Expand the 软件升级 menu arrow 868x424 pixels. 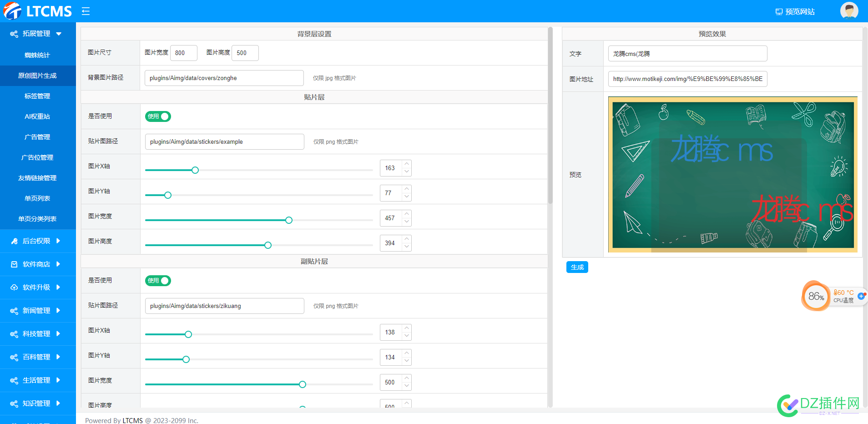click(58, 288)
